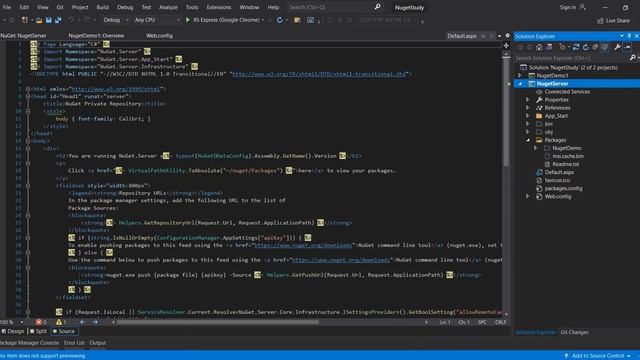The image size is (640, 360).
Task: Pin the Solution Explorer panel (auto hide)
Action: pos(629,36)
